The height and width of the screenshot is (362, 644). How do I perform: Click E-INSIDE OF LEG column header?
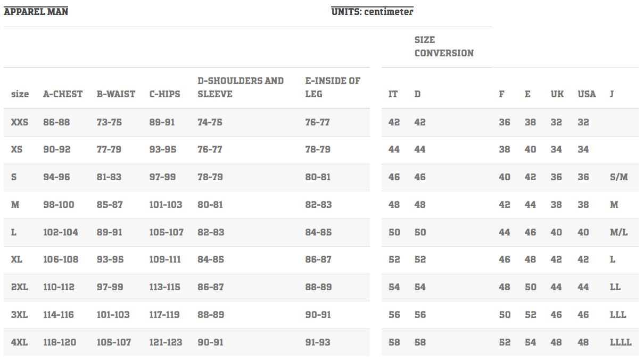coord(333,87)
